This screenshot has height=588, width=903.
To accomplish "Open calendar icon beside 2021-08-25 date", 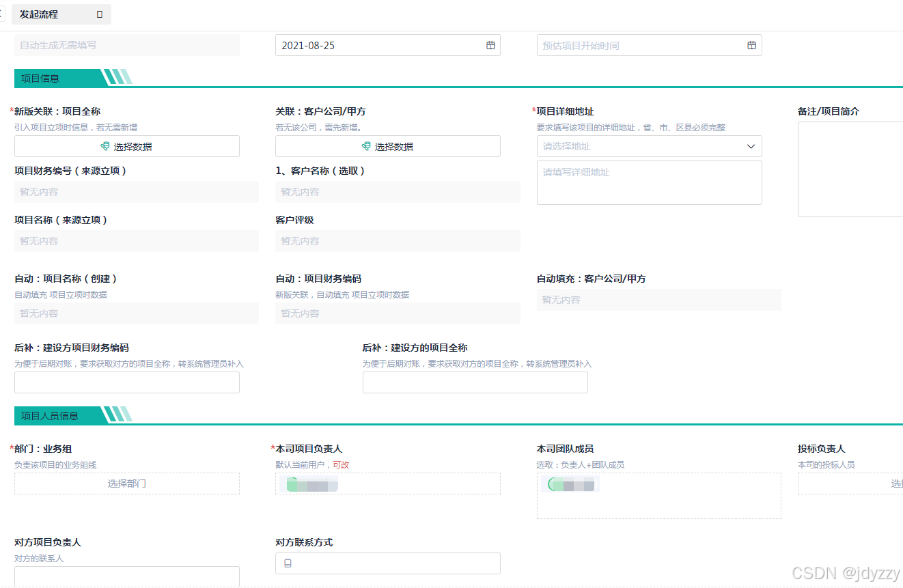I will pos(490,45).
